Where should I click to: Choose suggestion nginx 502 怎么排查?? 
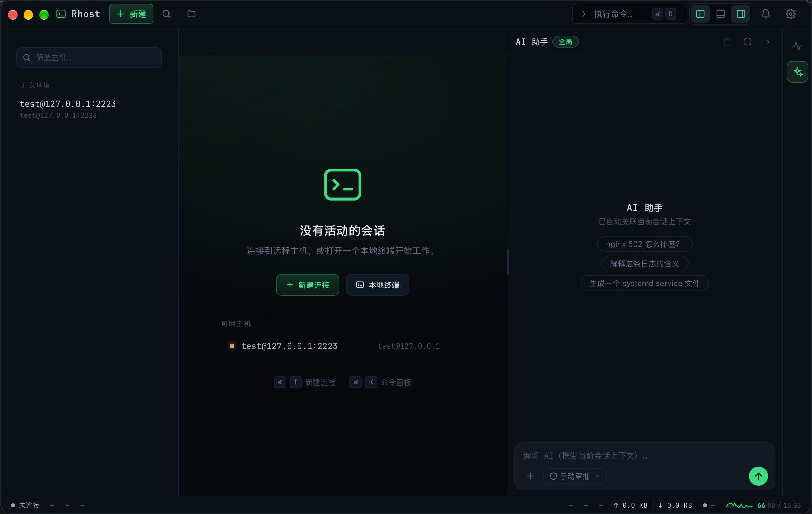(x=645, y=244)
